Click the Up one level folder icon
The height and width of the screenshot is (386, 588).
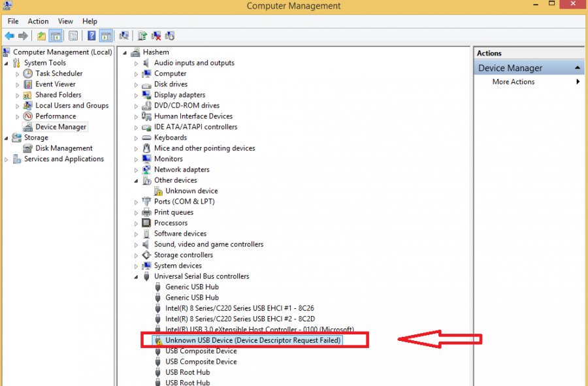41,36
